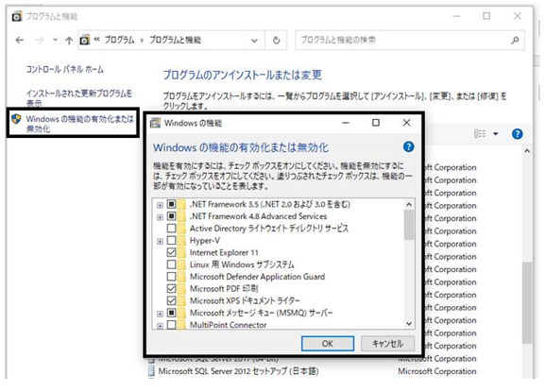Click the Internet Explorer 11 folder icon
The image size is (545, 392).
(x=181, y=252)
